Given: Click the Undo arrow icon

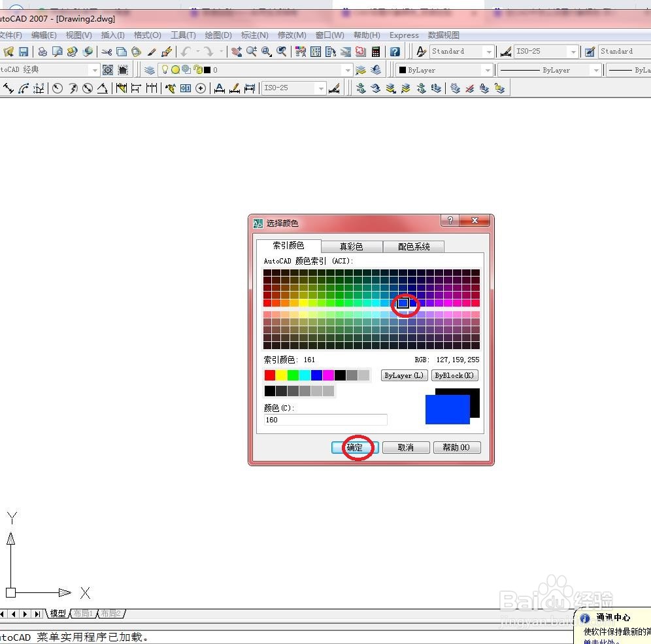Looking at the screenshot, I should [x=186, y=52].
